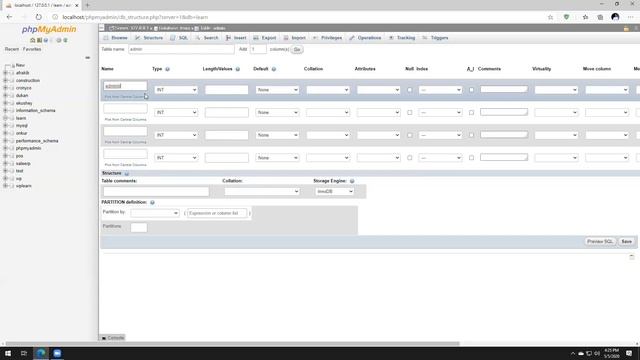Click the Save button
640x360 pixels.
pyautogui.click(x=627, y=242)
